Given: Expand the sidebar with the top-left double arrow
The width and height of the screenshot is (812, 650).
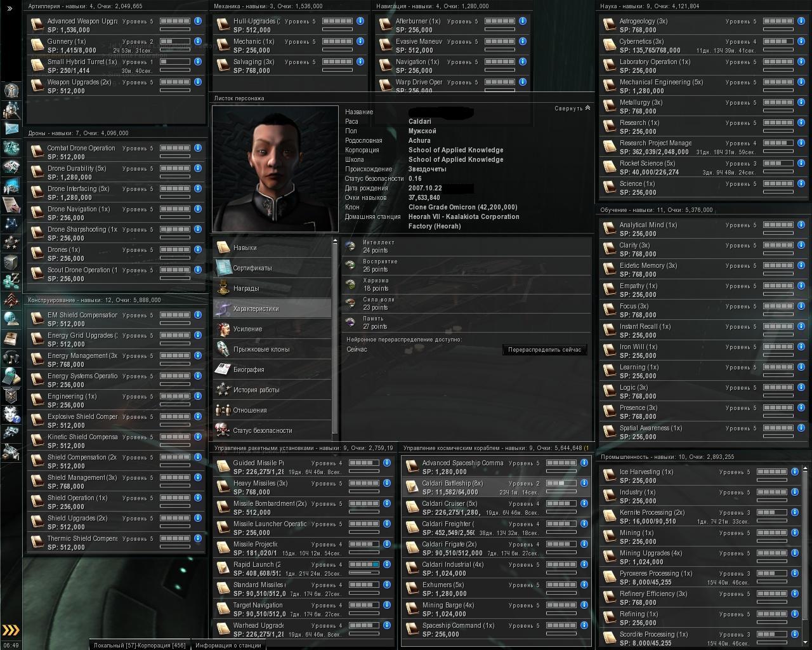Looking at the screenshot, I should point(10,8).
